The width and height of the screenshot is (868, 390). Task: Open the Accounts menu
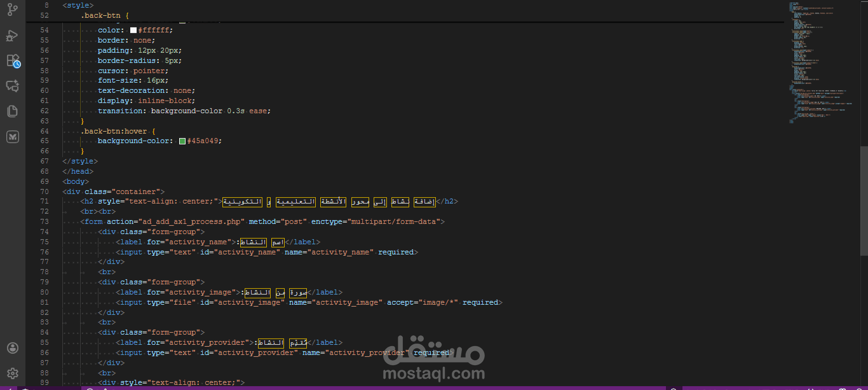pos(13,348)
